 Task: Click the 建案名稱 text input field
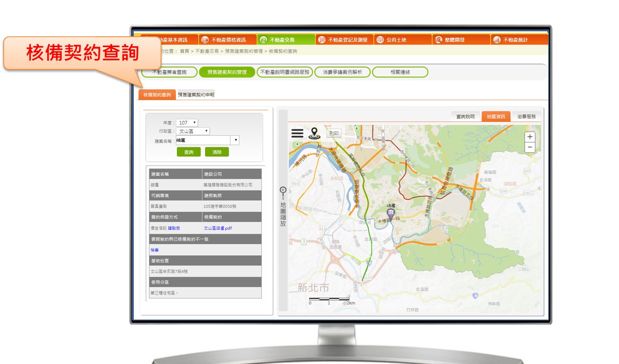click(x=203, y=141)
